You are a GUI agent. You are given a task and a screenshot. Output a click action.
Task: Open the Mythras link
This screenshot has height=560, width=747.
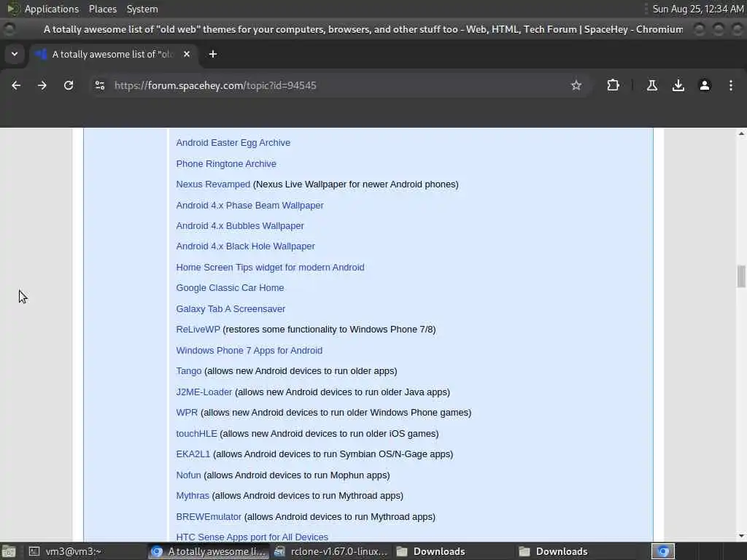(x=193, y=496)
